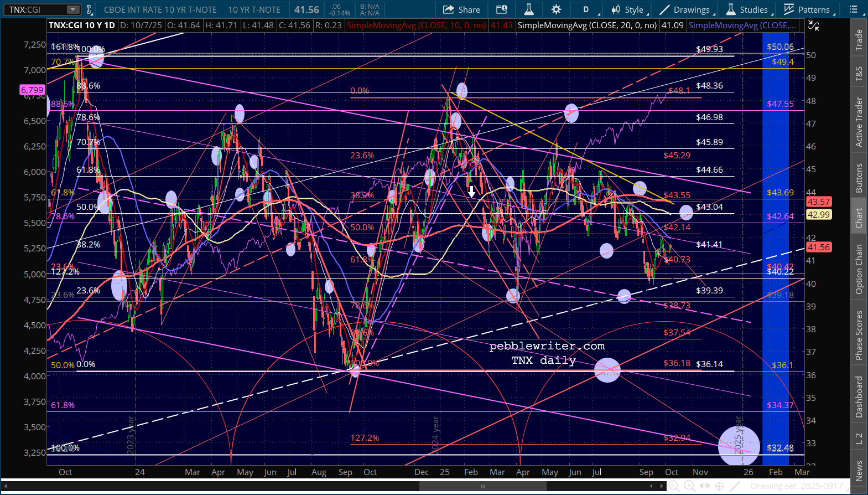This screenshot has width=868, height=495.
Task: Open the TNX:CGI symbol dropdown arrow
Action: pos(73,9)
